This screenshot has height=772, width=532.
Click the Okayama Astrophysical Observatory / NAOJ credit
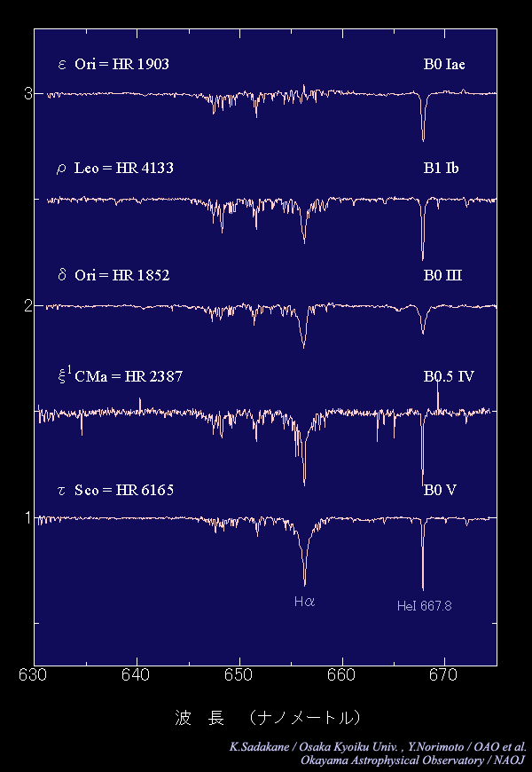[413, 760]
